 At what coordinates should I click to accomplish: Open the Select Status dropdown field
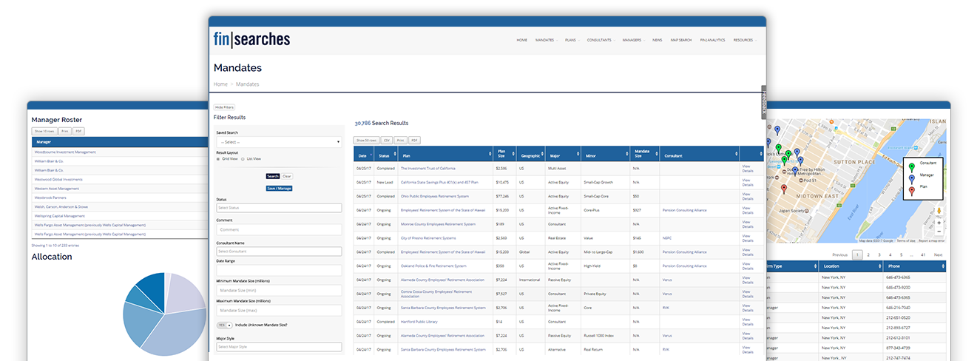coord(278,209)
